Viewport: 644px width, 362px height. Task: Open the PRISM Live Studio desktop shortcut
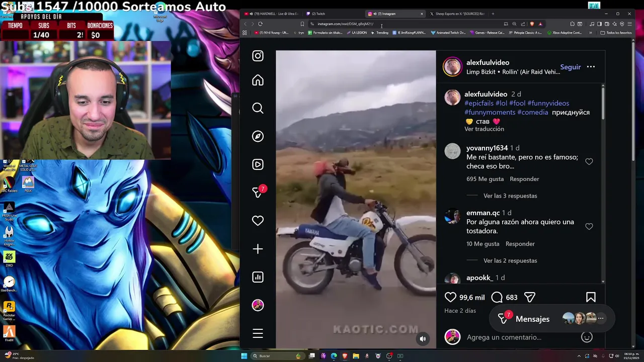click(9, 211)
